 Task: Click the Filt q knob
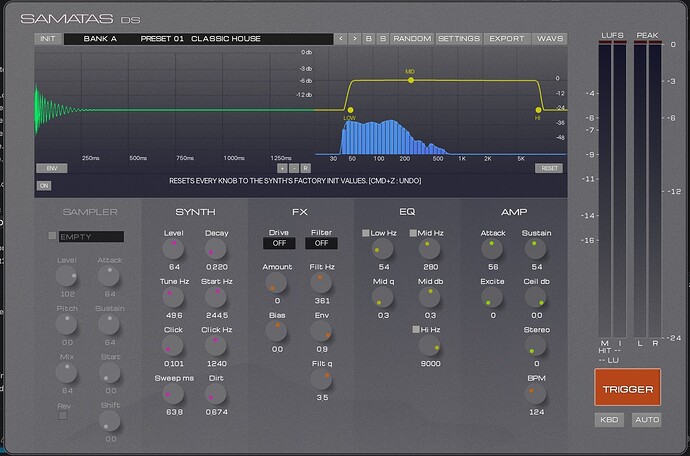(321, 379)
